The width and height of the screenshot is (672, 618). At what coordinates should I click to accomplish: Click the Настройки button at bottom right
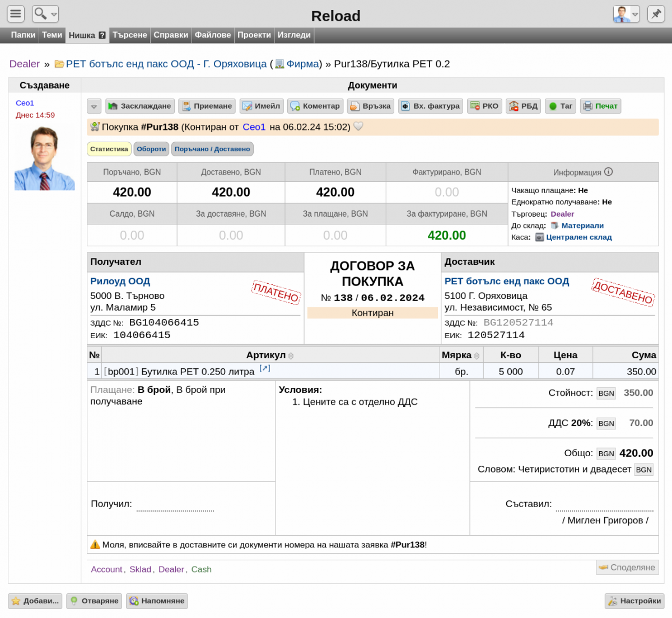pos(634,601)
